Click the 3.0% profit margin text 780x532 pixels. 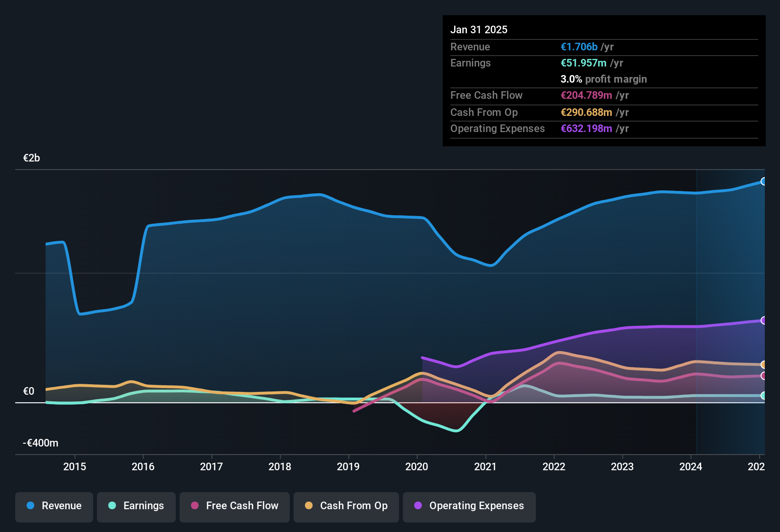pyautogui.click(x=603, y=79)
